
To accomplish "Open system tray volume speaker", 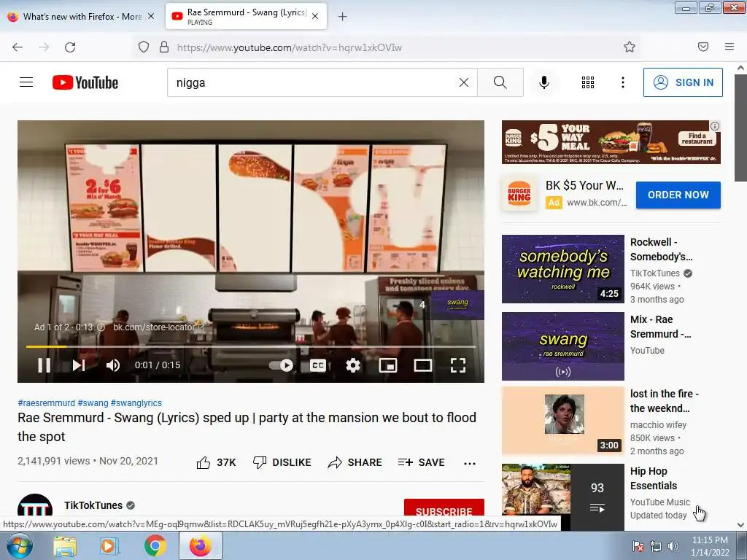I will [673, 546].
